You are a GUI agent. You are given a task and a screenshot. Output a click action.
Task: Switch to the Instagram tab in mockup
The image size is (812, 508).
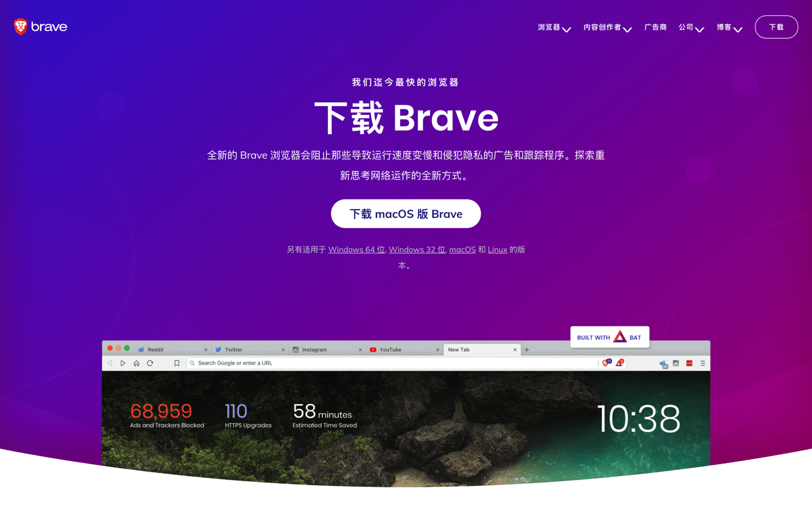pyautogui.click(x=327, y=349)
